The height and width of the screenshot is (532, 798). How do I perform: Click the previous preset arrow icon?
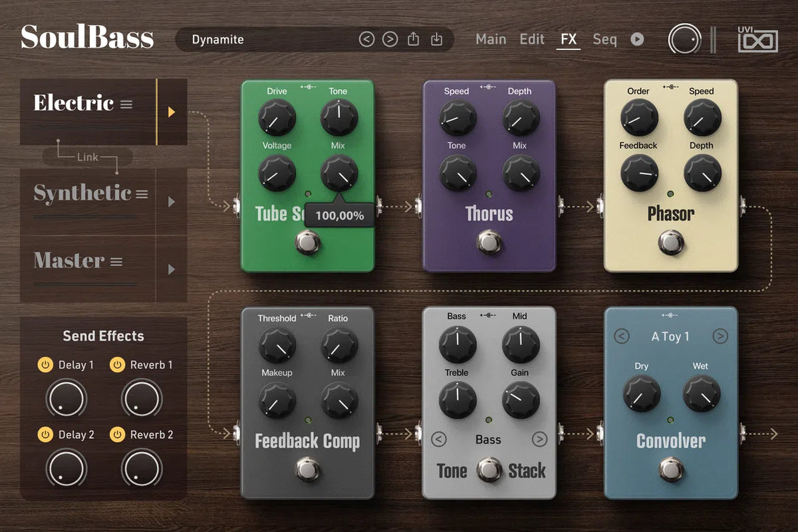pyautogui.click(x=366, y=39)
